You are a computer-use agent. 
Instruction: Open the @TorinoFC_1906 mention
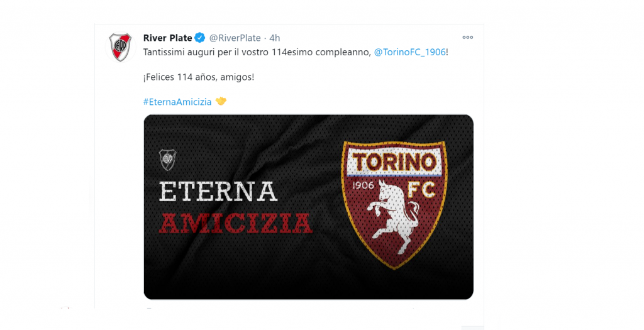pyautogui.click(x=409, y=52)
